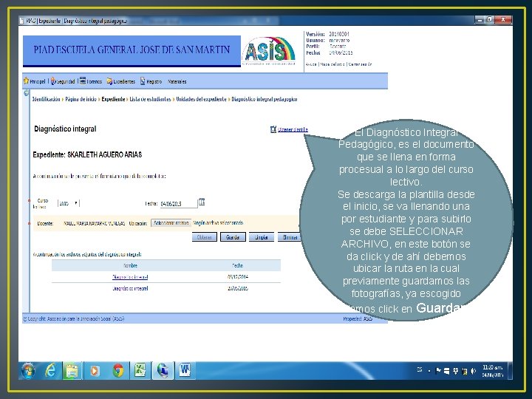Click the ASIS rainbow logo
Screen dimensions: 532x399
click(269, 51)
